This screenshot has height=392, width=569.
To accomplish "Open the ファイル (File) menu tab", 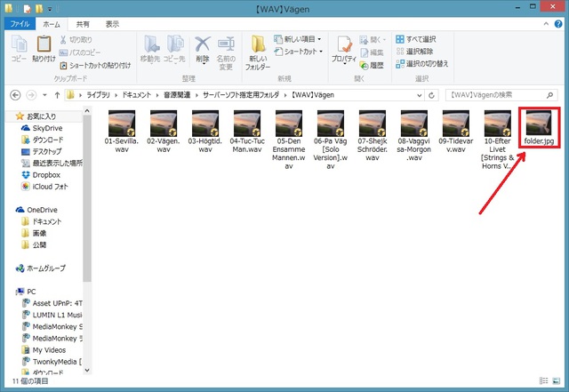I will point(19,25).
